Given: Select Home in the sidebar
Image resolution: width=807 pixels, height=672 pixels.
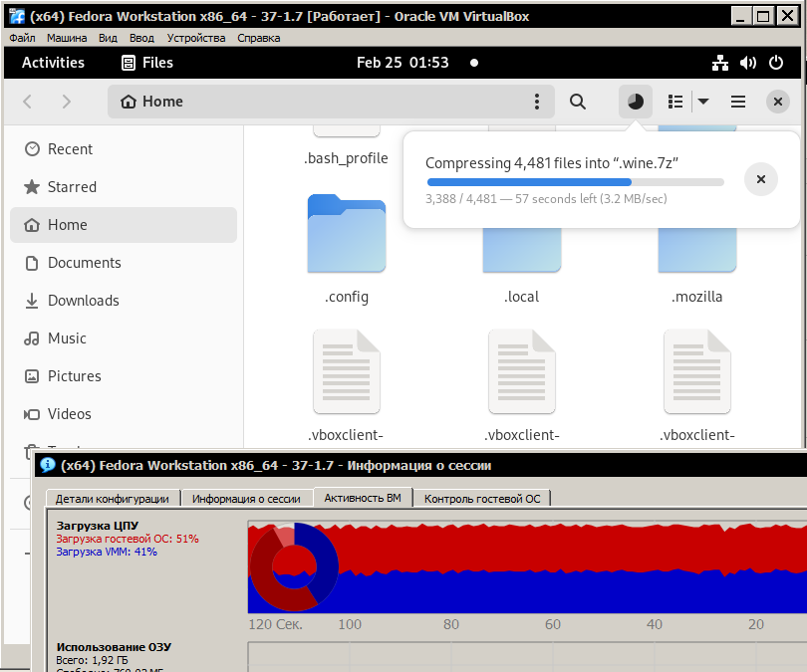Looking at the screenshot, I should (124, 225).
